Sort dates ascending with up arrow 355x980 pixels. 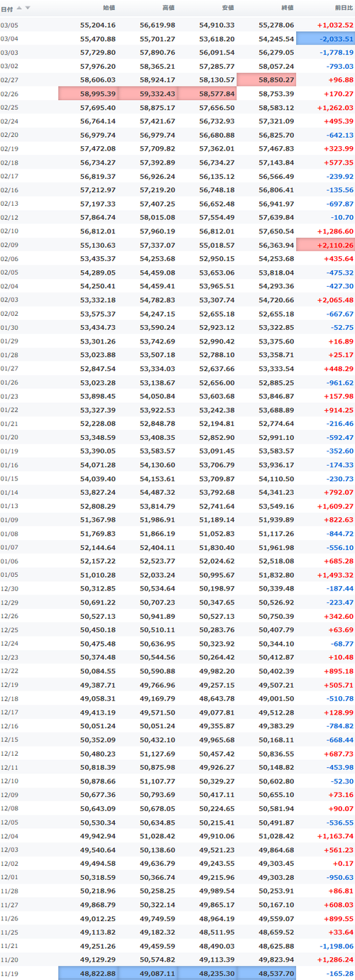click(x=19, y=8)
